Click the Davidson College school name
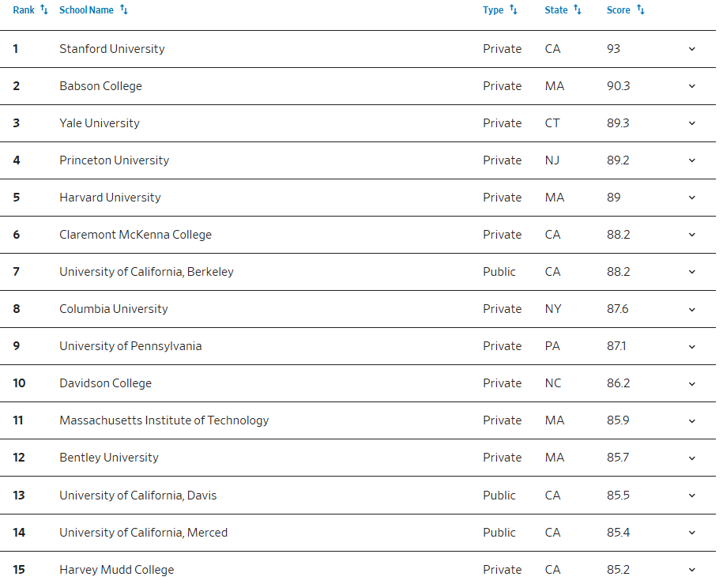The image size is (723, 588). pyautogui.click(x=105, y=383)
